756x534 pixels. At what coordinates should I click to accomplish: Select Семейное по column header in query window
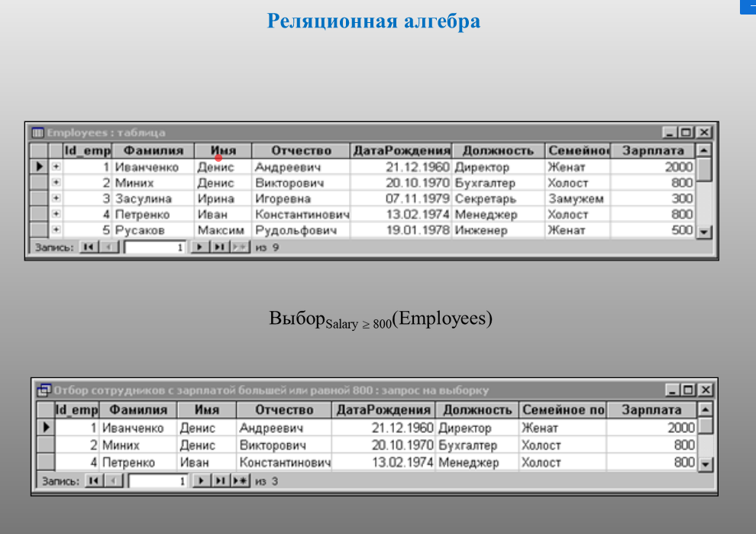click(x=563, y=410)
